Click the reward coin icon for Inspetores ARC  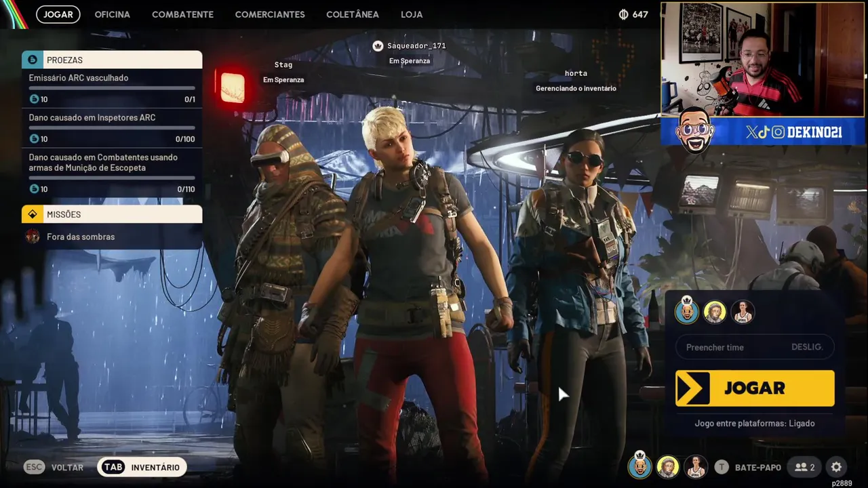pyautogui.click(x=34, y=138)
